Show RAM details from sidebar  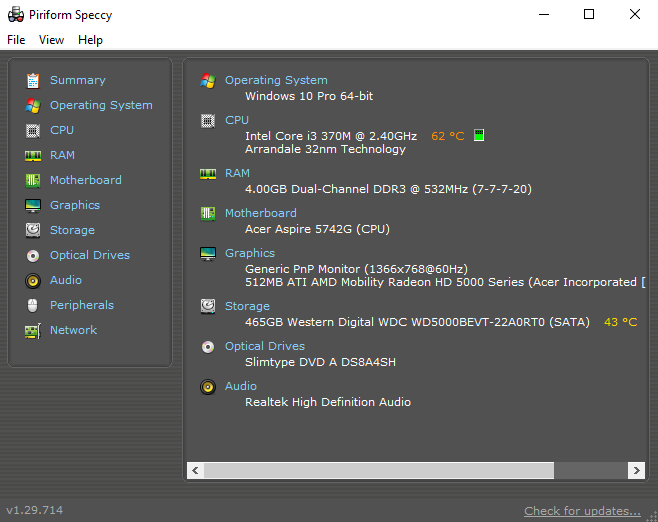coord(62,155)
